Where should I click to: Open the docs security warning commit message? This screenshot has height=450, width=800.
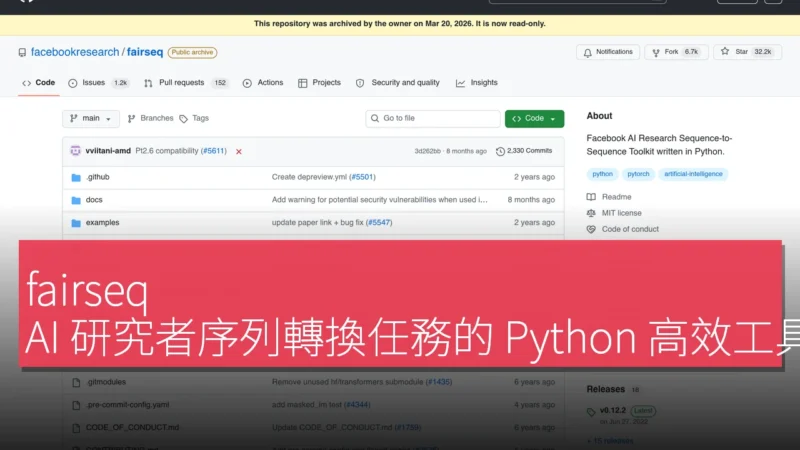[380, 200]
